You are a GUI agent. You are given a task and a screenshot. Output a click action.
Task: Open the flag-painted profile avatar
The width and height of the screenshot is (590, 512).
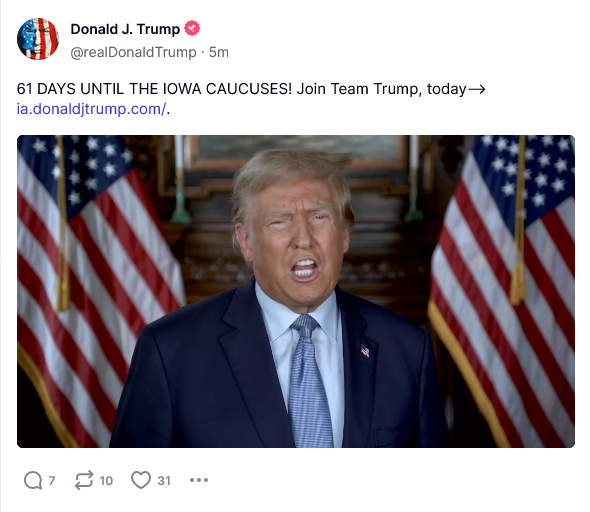(38, 39)
